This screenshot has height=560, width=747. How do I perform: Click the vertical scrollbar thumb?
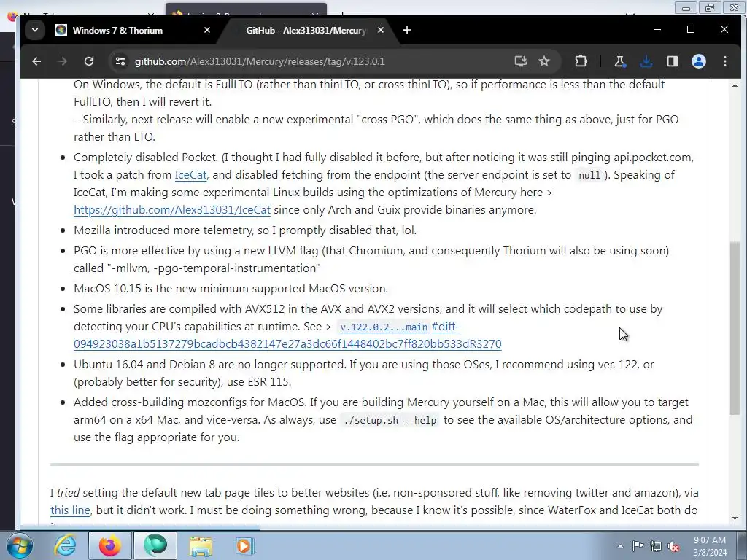735,328
